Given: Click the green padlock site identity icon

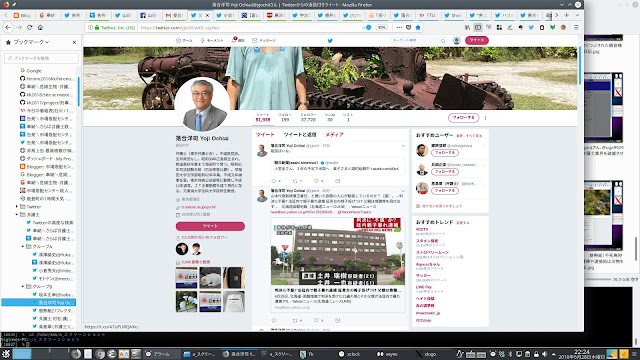Looking at the screenshot, I should (97, 28).
